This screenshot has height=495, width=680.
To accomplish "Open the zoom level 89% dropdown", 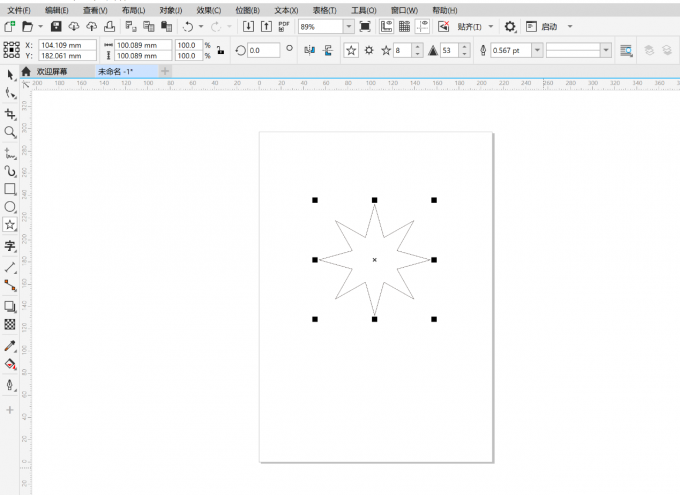I will [x=347, y=26].
